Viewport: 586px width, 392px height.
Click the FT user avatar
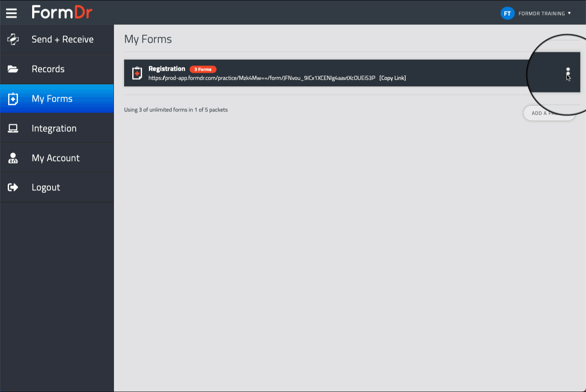click(507, 13)
